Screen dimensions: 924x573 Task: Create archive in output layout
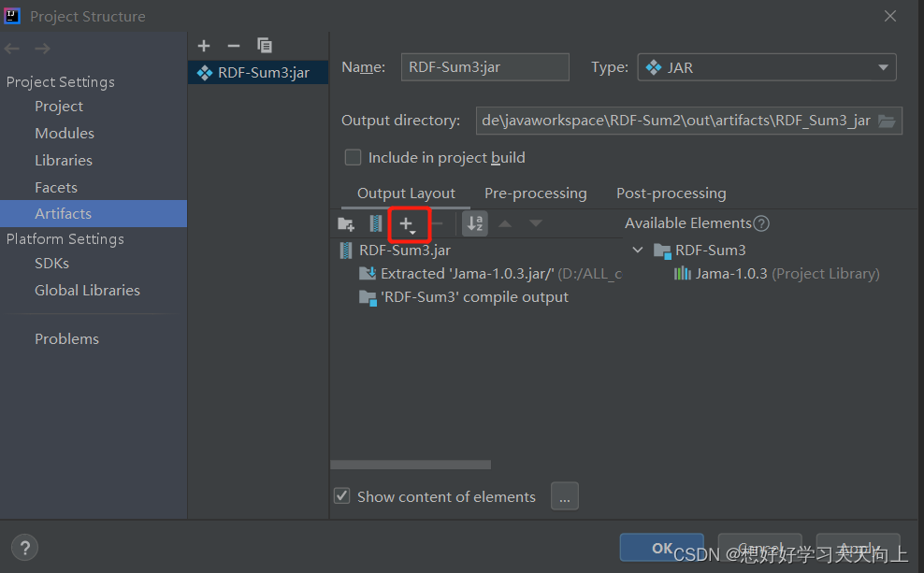[x=375, y=223]
